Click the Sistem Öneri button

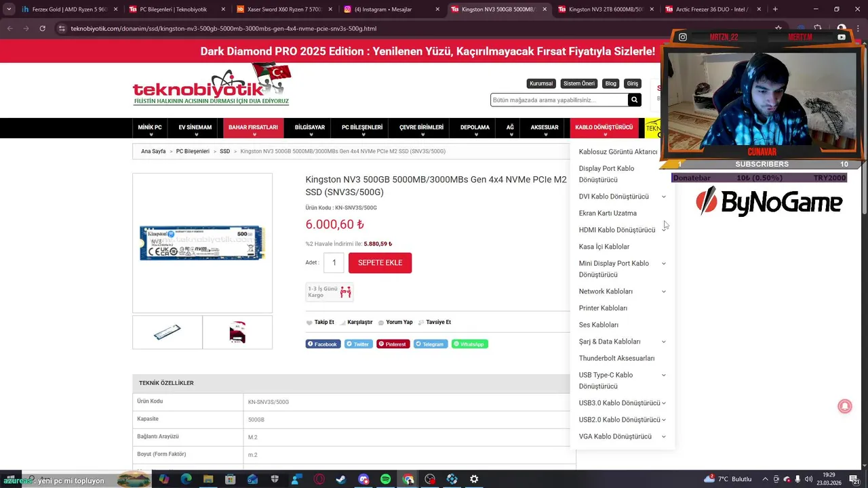(x=579, y=83)
